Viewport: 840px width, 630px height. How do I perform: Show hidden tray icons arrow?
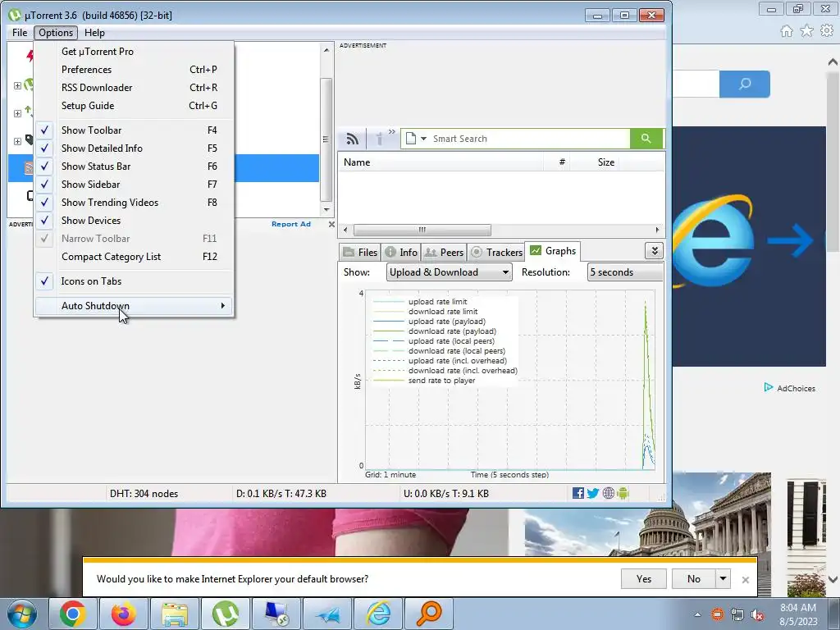click(697, 615)
